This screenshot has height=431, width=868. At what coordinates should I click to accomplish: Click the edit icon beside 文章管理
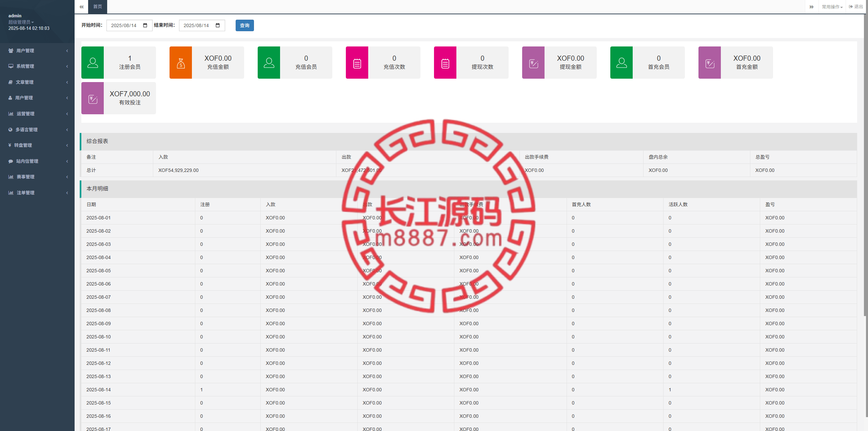pos(11,82)
